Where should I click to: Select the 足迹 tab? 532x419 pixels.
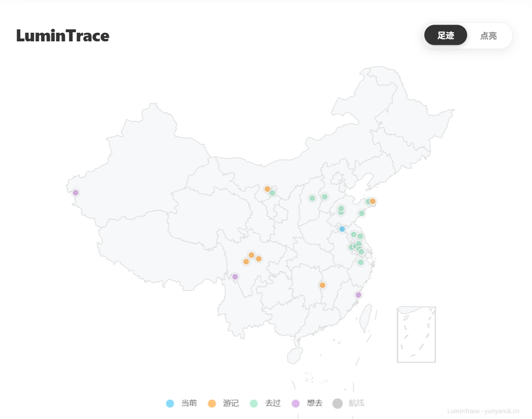tap(445, 36)
